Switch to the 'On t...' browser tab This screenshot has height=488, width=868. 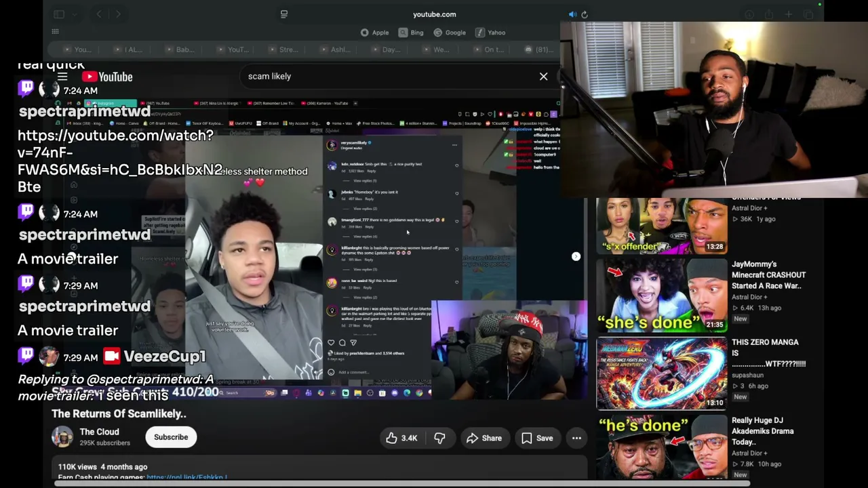pyautogui.click(x=488, y=49)
